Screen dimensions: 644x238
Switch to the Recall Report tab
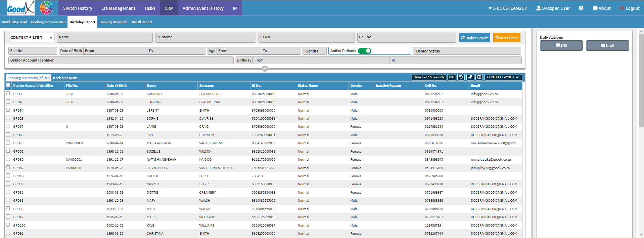click(x=142, y=22)
